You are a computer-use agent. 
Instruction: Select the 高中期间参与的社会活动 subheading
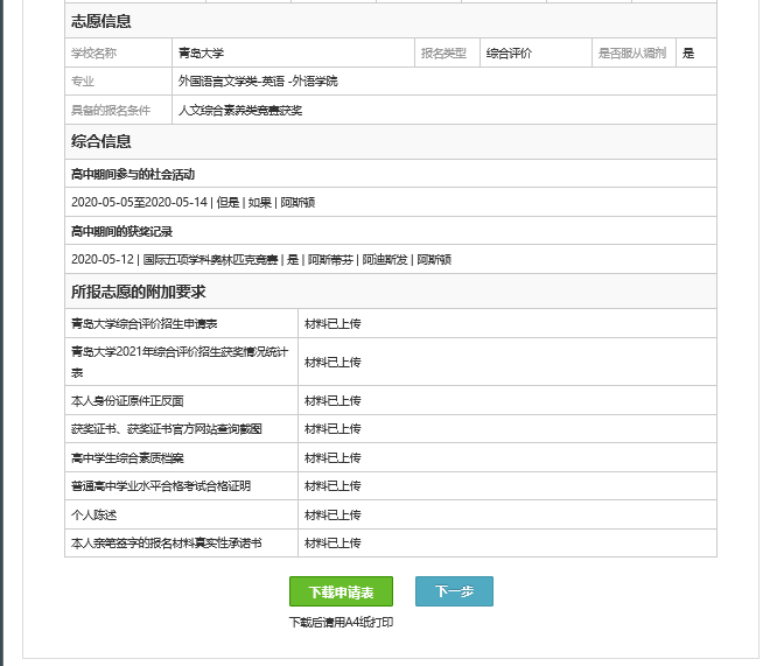click(133, 174)
